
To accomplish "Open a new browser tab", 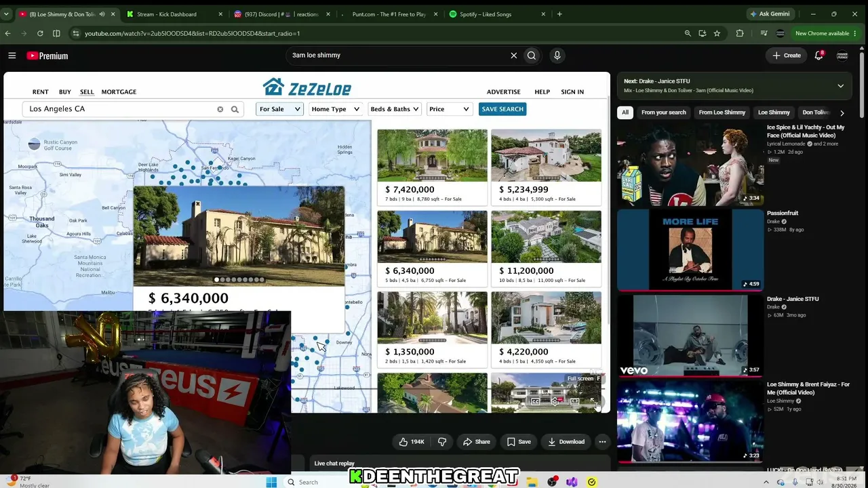I will 559,14.
